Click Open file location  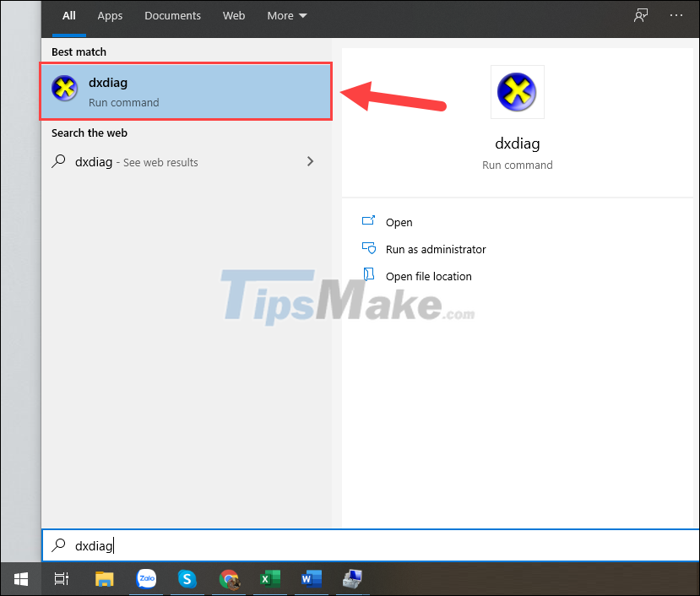click(428, 276)
